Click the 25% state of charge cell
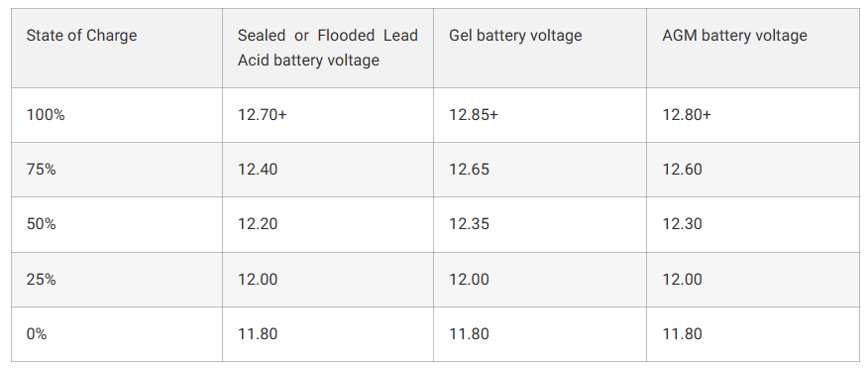868x371 pixels. 117,280
